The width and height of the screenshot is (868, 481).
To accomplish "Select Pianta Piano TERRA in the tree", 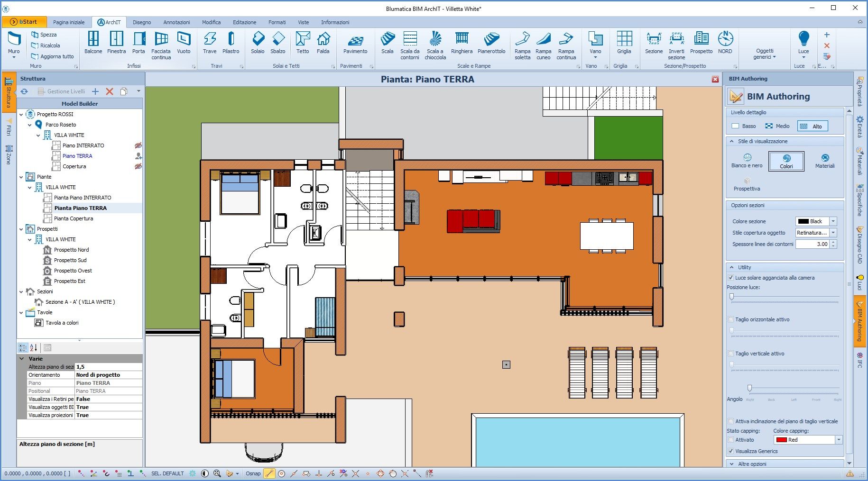I will (x=80, y=208).
